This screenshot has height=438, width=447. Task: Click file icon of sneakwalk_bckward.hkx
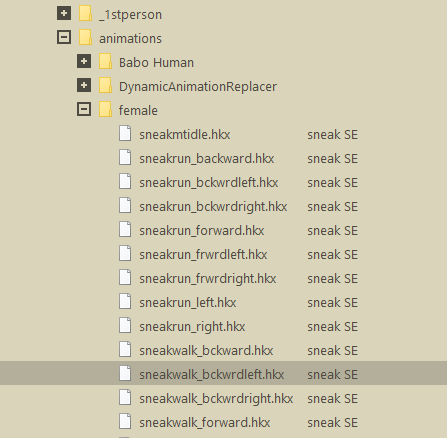click(125, 350)
